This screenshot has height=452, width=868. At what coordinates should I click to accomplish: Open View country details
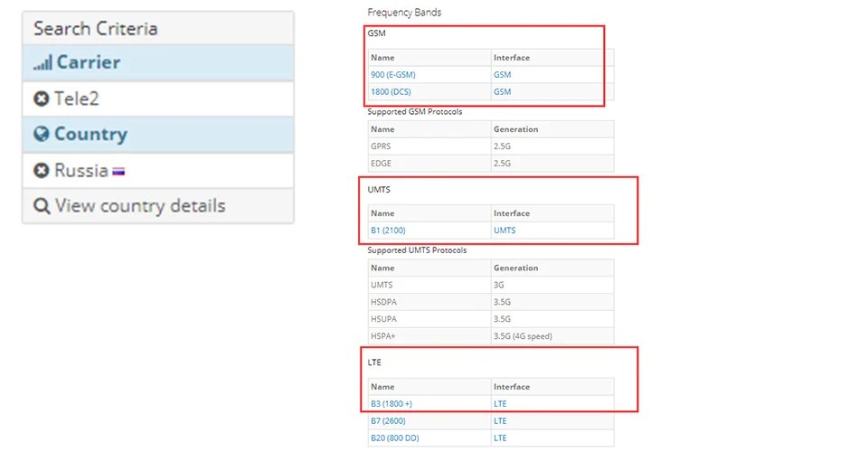click(140, 206)
